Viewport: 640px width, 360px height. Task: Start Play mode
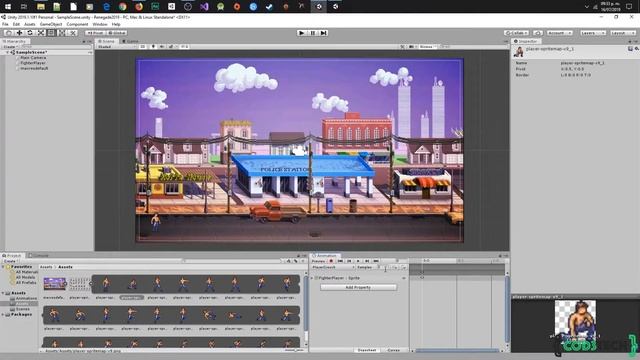[x=302, y=33]
